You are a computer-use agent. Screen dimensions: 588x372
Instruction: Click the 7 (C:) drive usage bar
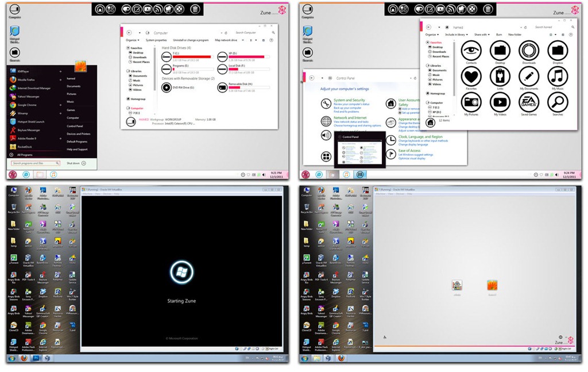[193, 57]
